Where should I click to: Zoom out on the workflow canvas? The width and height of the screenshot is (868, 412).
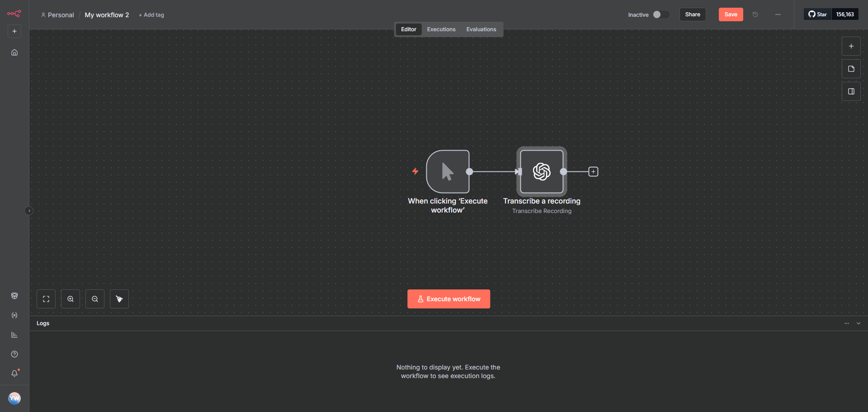click(95, 299)
